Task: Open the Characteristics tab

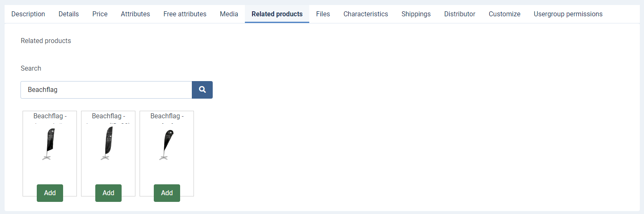Action: (x=366, y=14)
